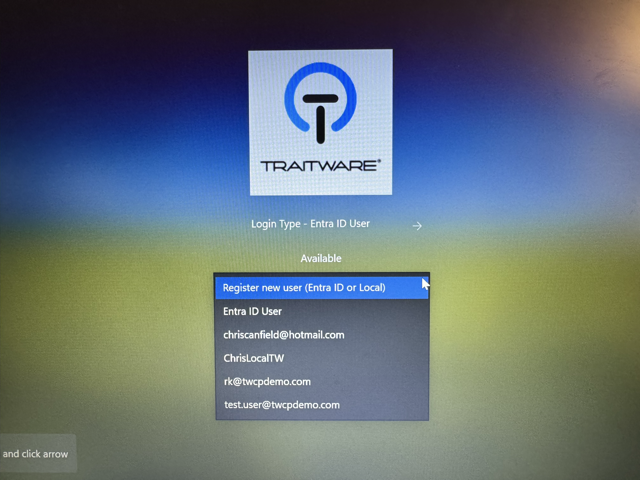Click the 'and click arrow' hint text
This screenshot has height=480, width=640.
(x=36, y=454)
